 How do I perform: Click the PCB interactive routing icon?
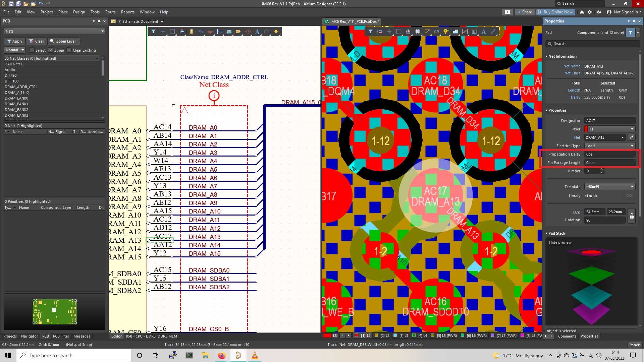(x=427, y=32)
